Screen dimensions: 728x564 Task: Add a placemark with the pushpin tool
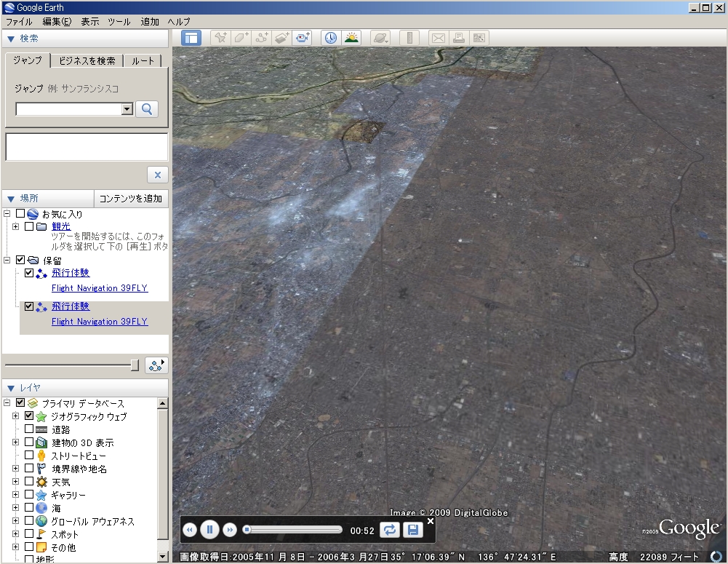tap(220, 38)
